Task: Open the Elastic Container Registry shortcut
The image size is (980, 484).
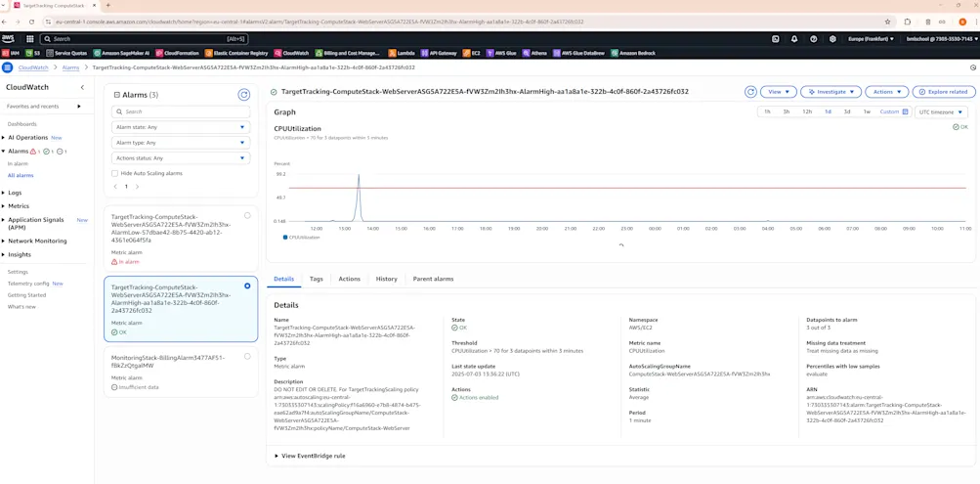Action: tap(235, 53)
